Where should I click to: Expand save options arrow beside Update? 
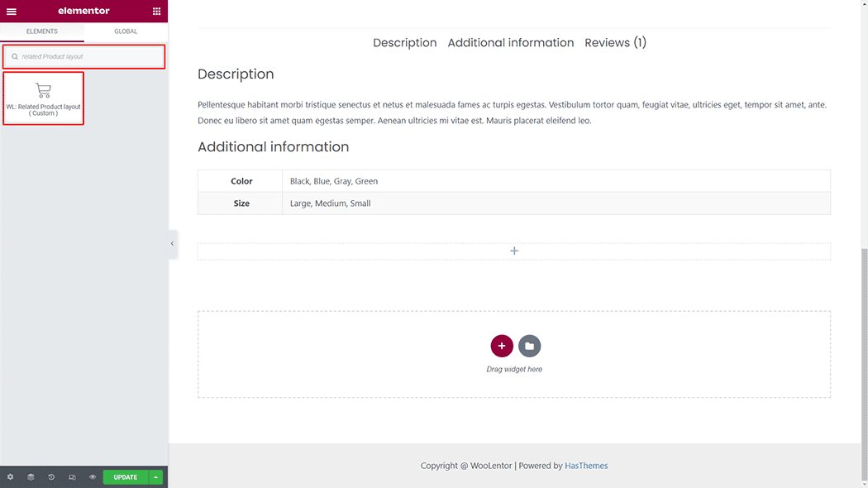[x=156, y=477]
